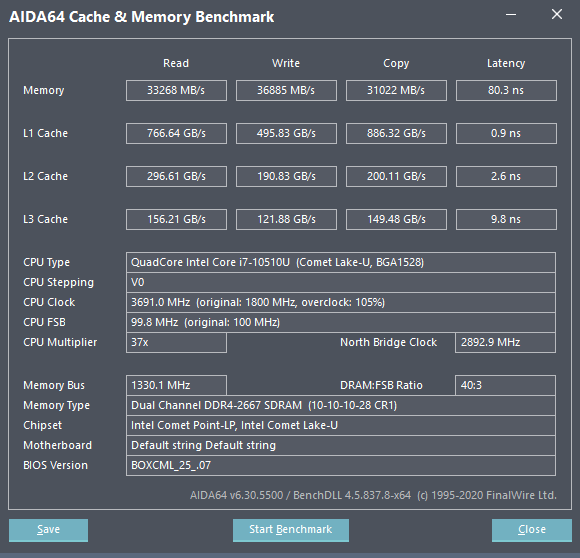Select the Memory Write 36885 MB/s field
This screenshot has height=558, width=580.
(286, 90)
